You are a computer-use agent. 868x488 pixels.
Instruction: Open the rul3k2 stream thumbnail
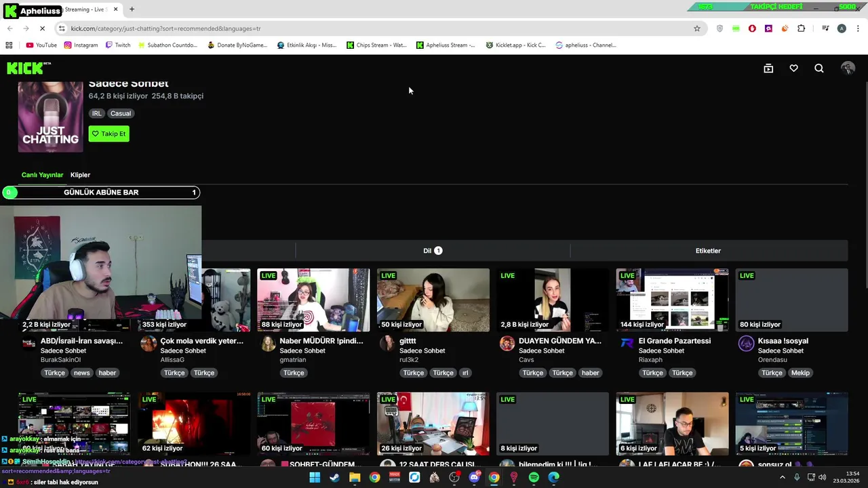[x=433, y=300]
